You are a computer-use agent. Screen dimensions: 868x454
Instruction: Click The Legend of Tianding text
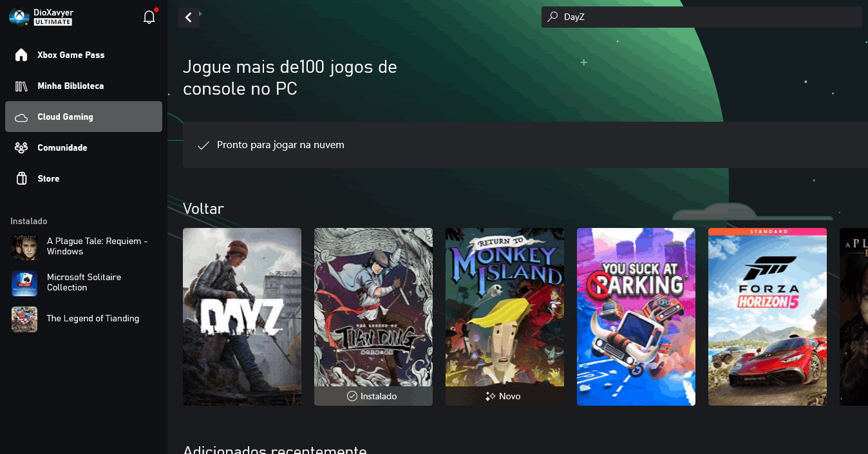pos(93,318)
